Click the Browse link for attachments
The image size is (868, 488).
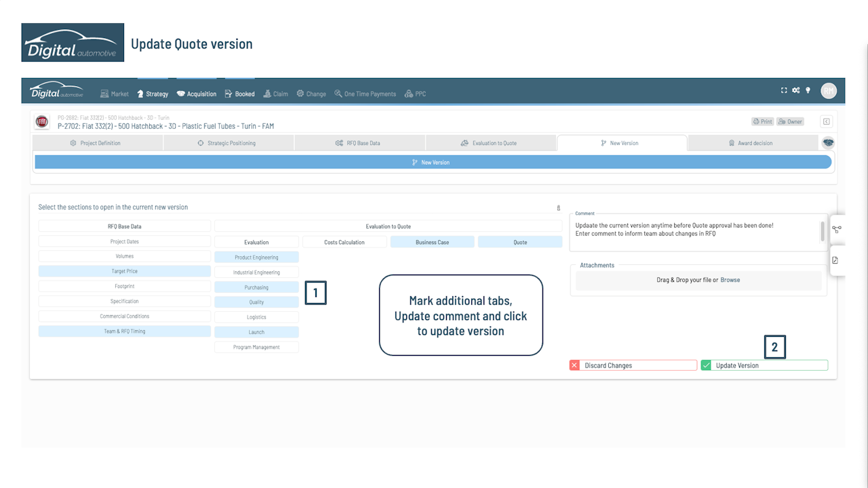(730, 280)
